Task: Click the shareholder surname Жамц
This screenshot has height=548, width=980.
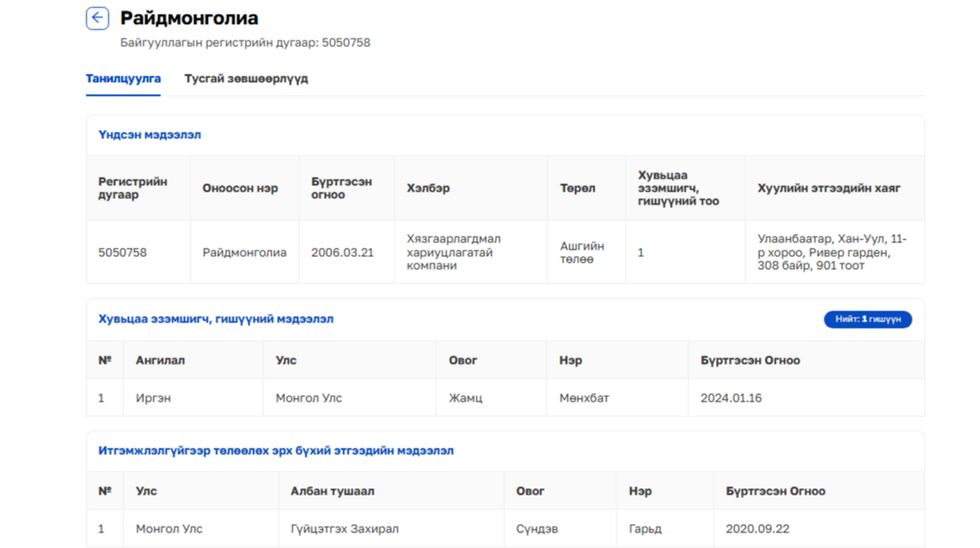Action: [x=466, y=399]
